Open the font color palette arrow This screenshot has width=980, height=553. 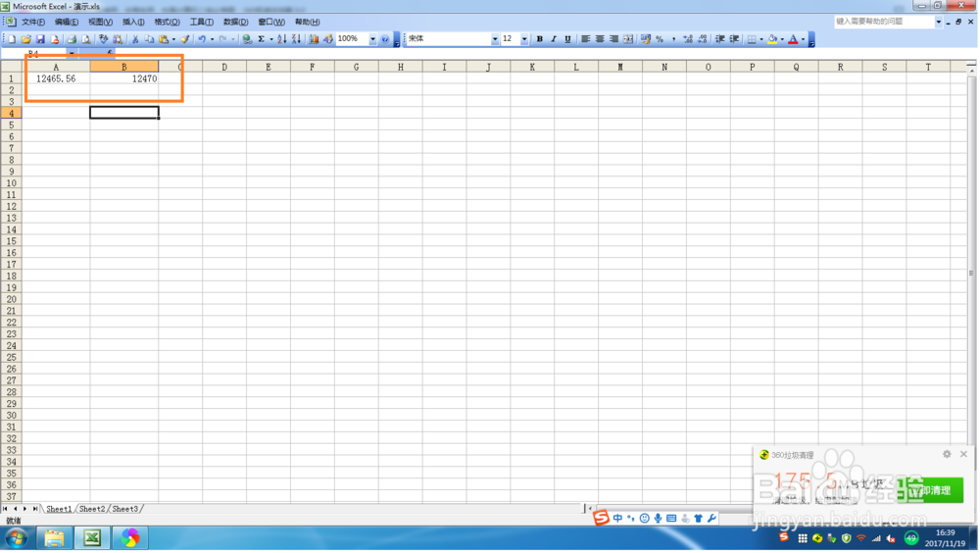tap(804, 39)
